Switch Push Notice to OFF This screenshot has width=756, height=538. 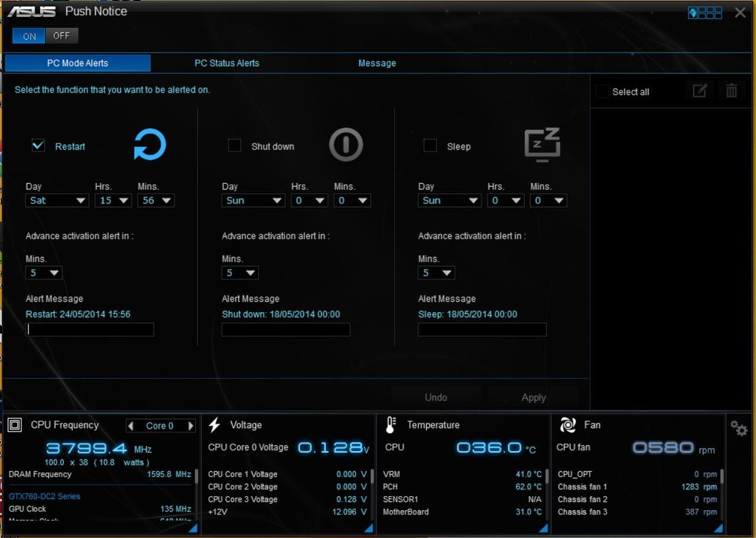click(61, 36)
